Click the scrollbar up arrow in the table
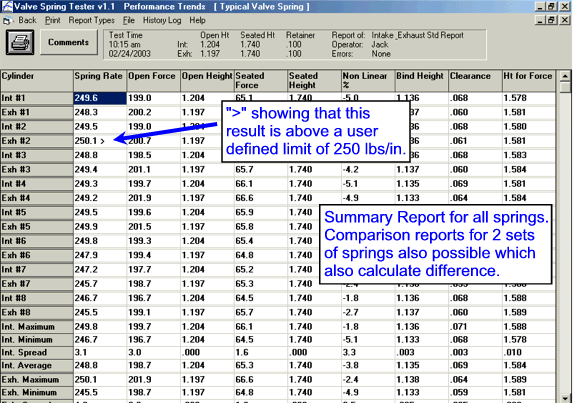The width and height of the screenshot is (576, 403). (x=565, y=76)
